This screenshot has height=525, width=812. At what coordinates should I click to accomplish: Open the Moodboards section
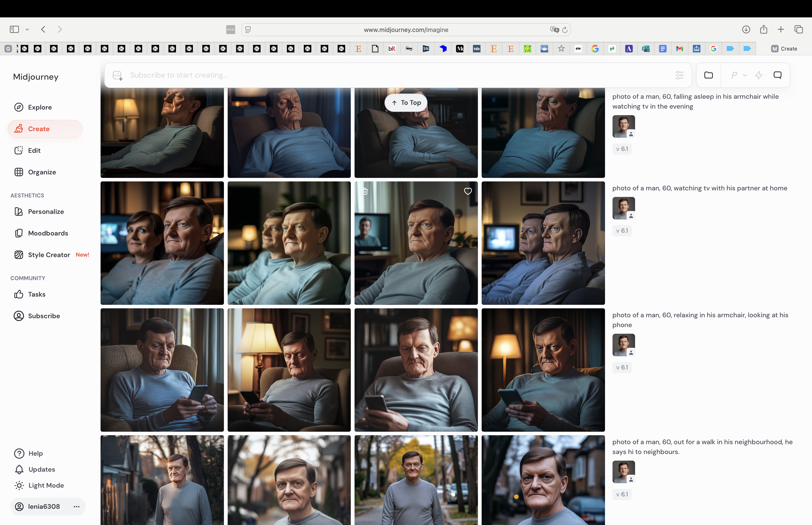pos(48,233)
